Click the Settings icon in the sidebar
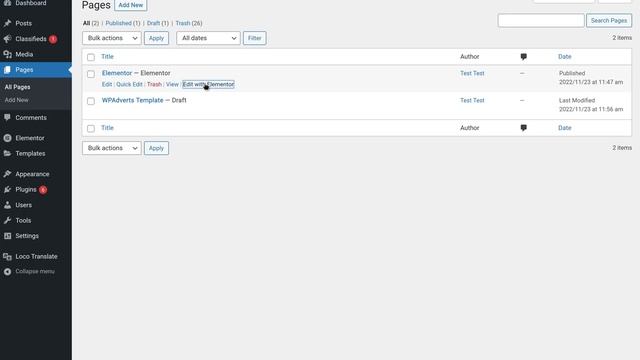 pyautogui.click(x=7, y=236)
